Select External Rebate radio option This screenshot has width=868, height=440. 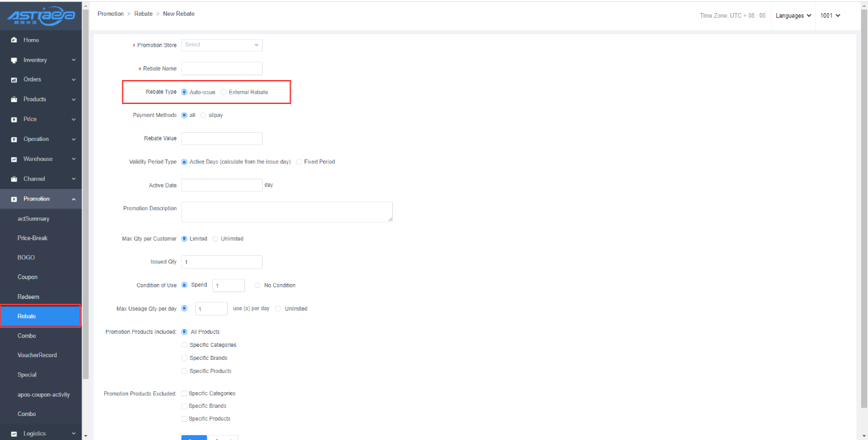tap(224, 92)
